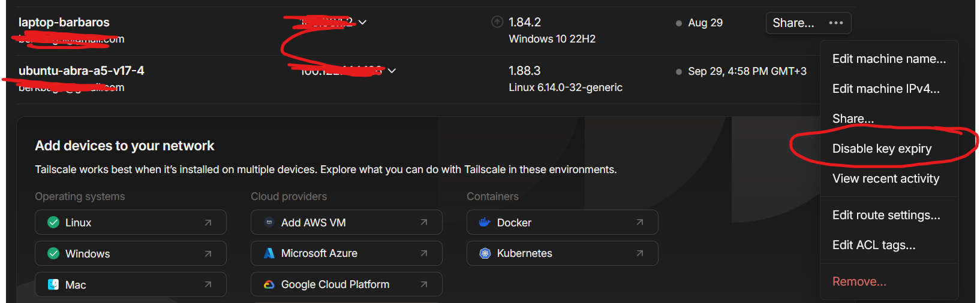980x303 pixels.
Task: Open the laptop-barbaros machine name
Action: coord(64,22)
